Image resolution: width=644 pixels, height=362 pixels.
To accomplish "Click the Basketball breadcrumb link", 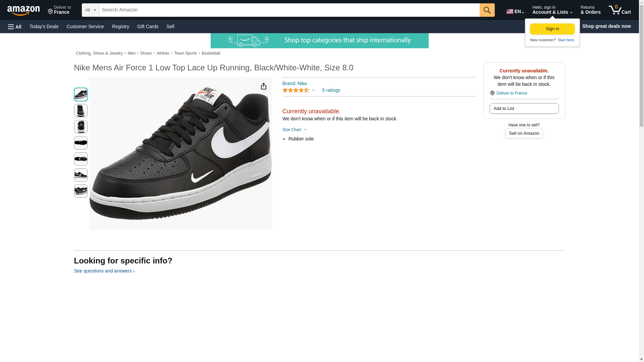I will pyautogui.click(x=211, y=53).
